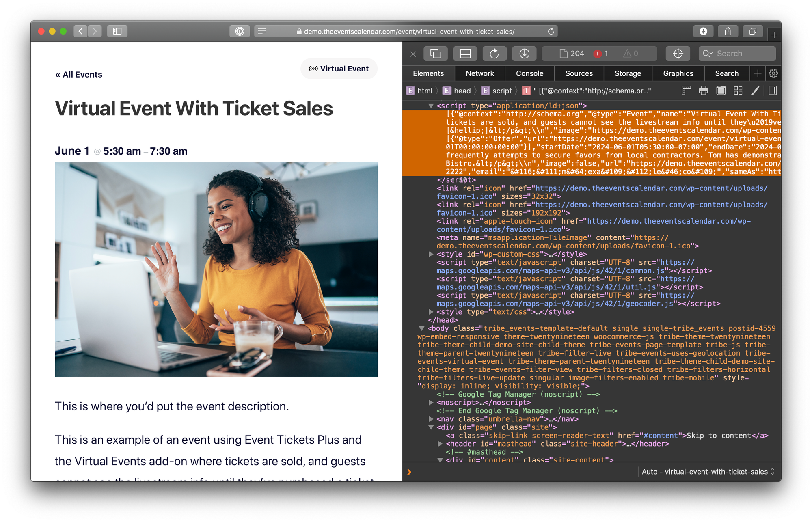Toggle the rulers overlay icon
Viewport: 812px width, 522px height.
pyautogui.click(x=686, y=91)
